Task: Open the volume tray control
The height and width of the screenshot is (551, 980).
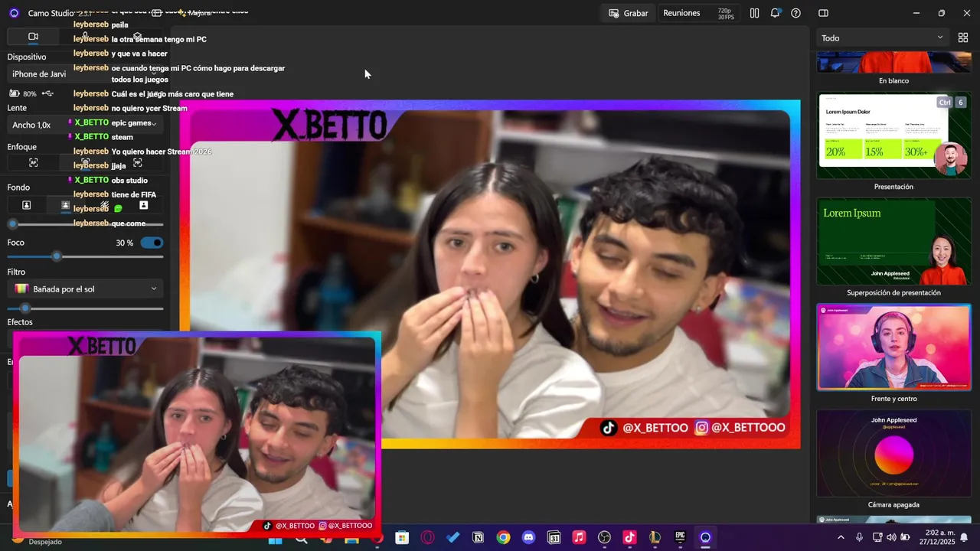Action: pos(891,537)
